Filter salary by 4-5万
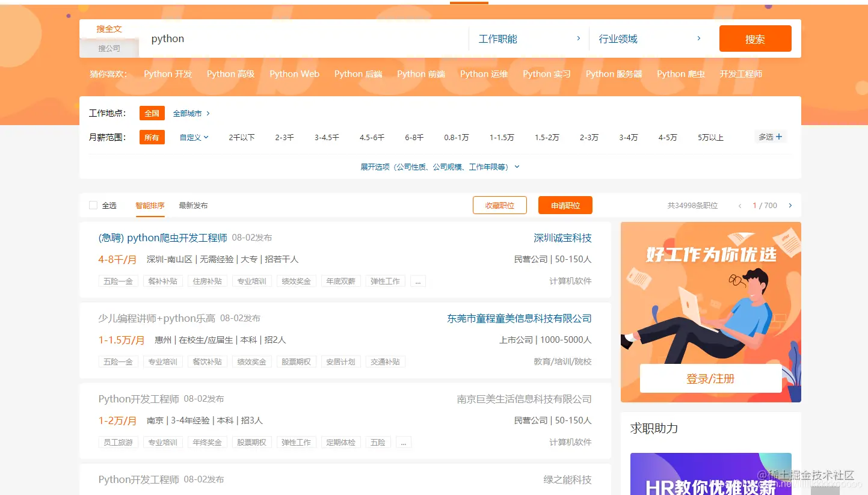Image resolution: width=868 pixels, height=495 pixels. point(668,137)
